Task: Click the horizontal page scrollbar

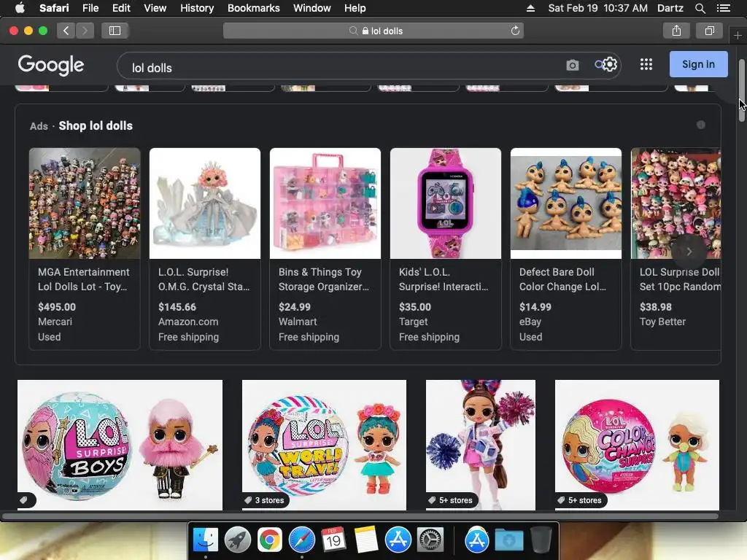Action: (360, 516)
